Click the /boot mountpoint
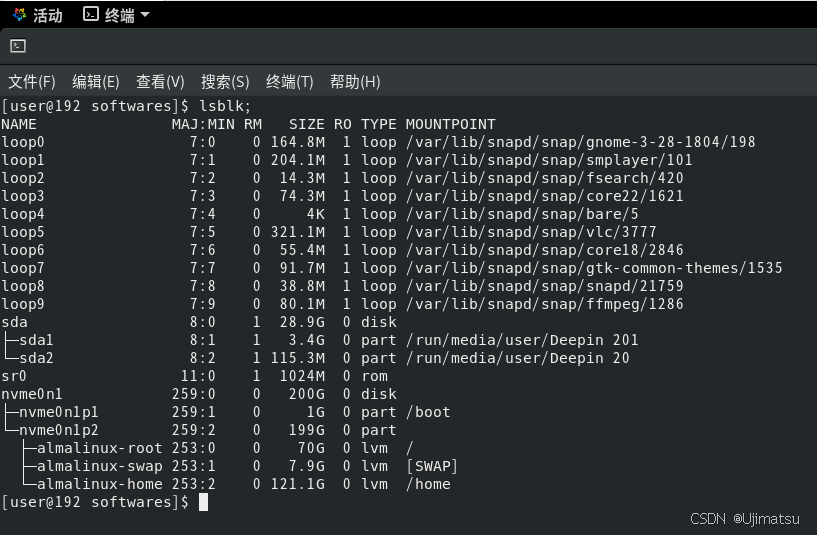 point(428,412)
